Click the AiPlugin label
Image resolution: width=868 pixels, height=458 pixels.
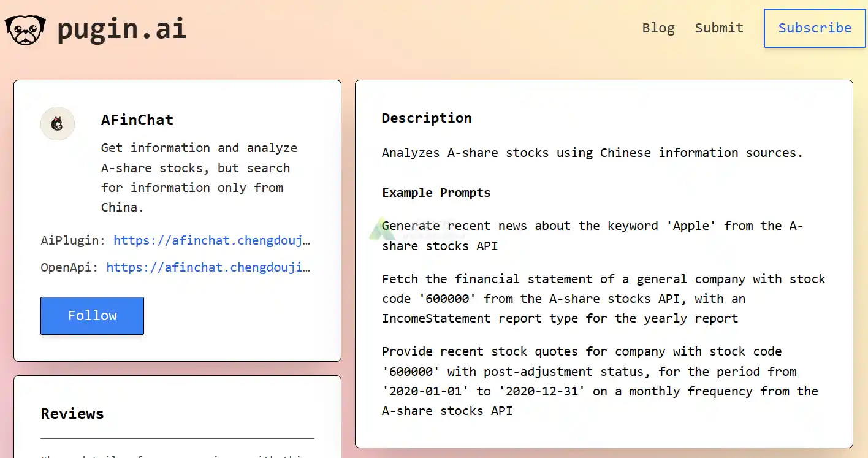pyautogui.click(x=74, y=240)
